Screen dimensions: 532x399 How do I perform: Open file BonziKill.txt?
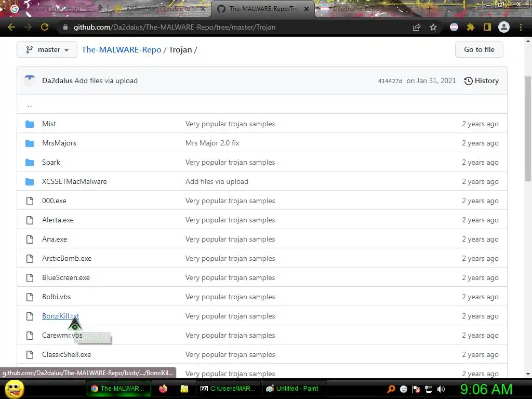tap(60, 316)
